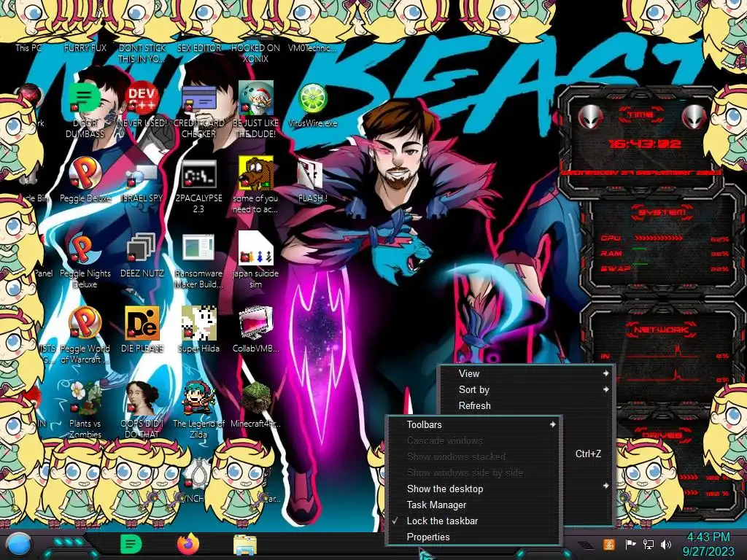Select the SEX EDITOR desktop label
The height and width of the screenshot is (560, 747).
[x=198, y=47]
